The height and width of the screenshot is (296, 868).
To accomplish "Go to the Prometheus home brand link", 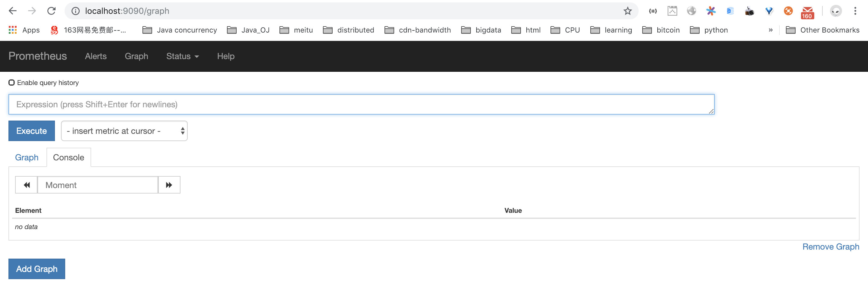I will point(38,56).
